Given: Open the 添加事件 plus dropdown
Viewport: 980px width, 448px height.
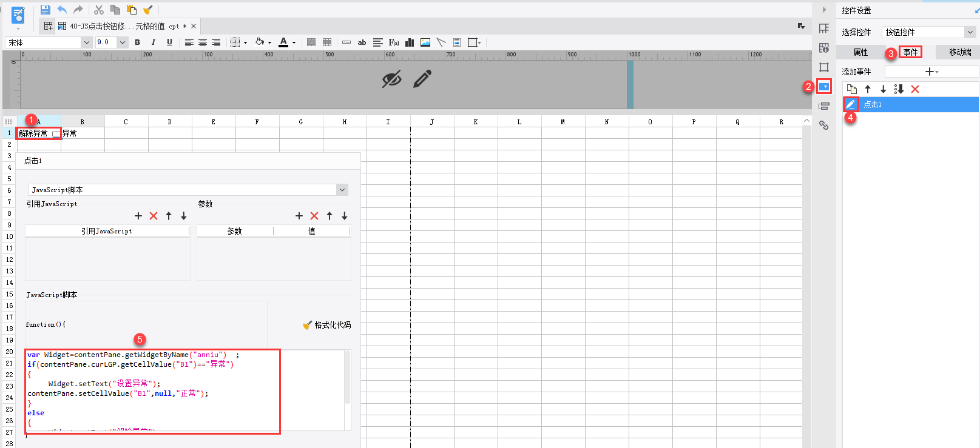Looking at the screenshot, I should pos(931,72).
